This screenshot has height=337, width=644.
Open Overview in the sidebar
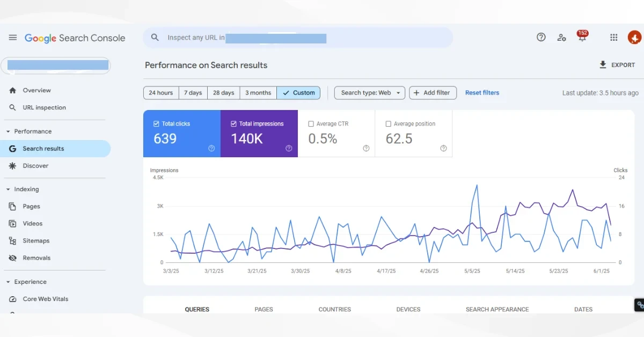[x=36, y=90]
